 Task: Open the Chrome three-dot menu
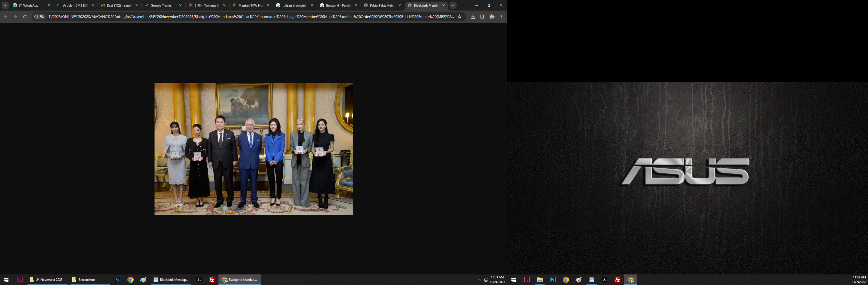(x=501, y=16)
